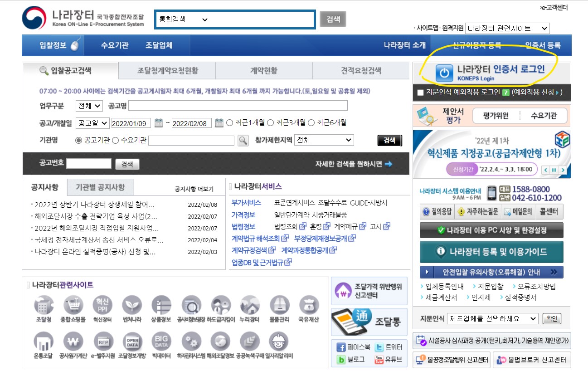Viewport: 588px width, 371px height.
Task: Open the 트위터 Twitter link
Action: tap(389, 347)
